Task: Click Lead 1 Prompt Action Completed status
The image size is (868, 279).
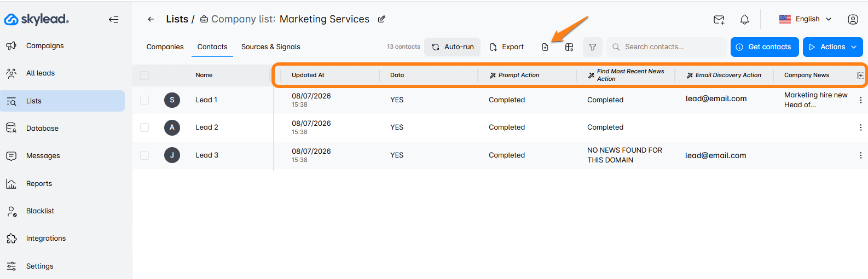Action: [507, 100]
